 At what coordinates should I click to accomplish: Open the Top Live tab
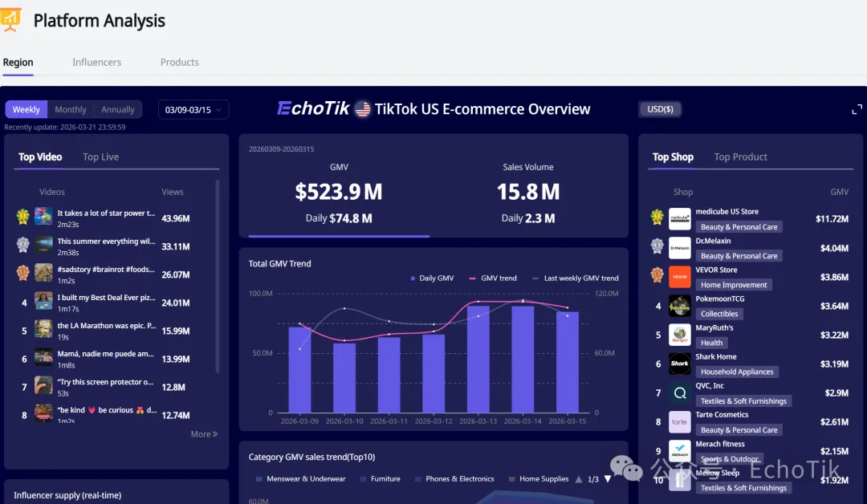click(x=100, y=157)
